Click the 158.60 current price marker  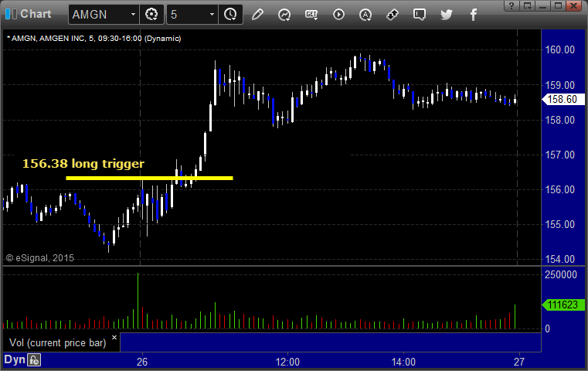click(x=563, y=99)
